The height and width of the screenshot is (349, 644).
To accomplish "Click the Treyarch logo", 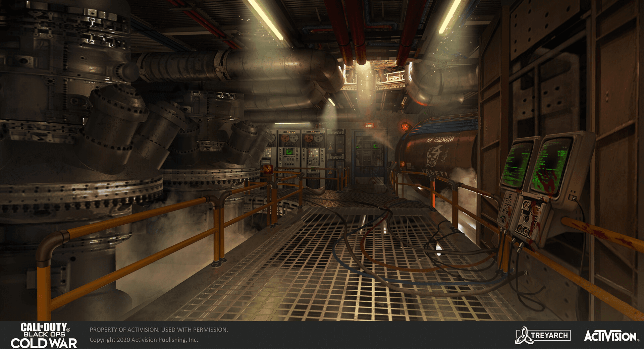I will (x=543, y=335).
